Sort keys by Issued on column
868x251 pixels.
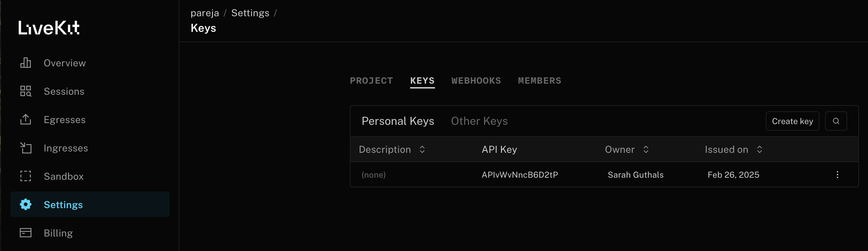(760, 149)
